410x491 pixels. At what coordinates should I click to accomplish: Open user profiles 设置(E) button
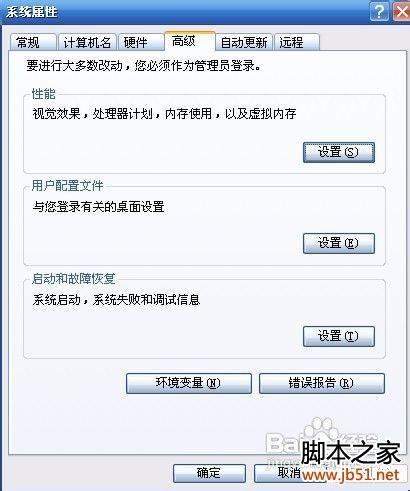pyautogui.click(x=339, y=243)
